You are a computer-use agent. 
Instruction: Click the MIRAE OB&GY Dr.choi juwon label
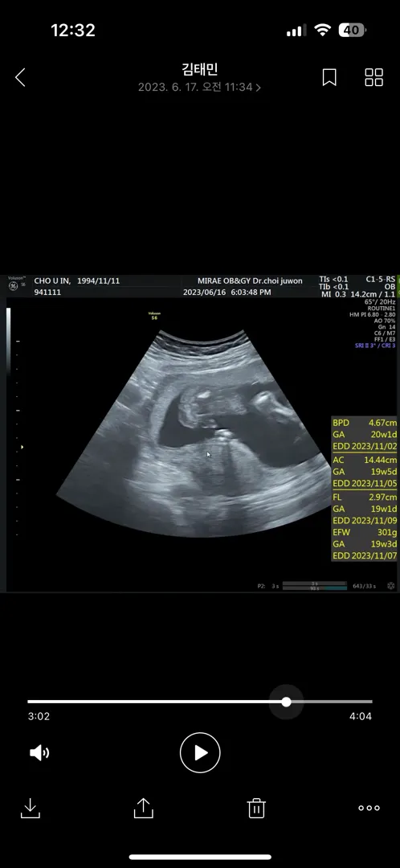[250, 280]
